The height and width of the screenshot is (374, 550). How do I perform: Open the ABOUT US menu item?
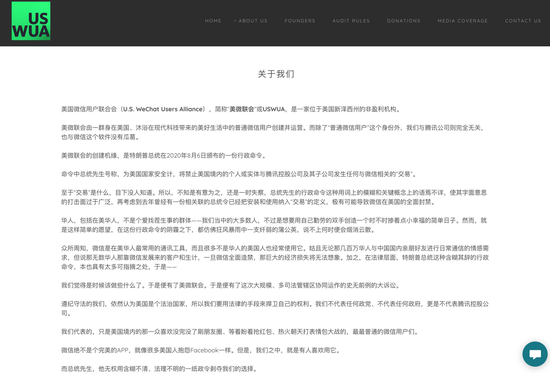pyautogui.click(x=251, y=21)
